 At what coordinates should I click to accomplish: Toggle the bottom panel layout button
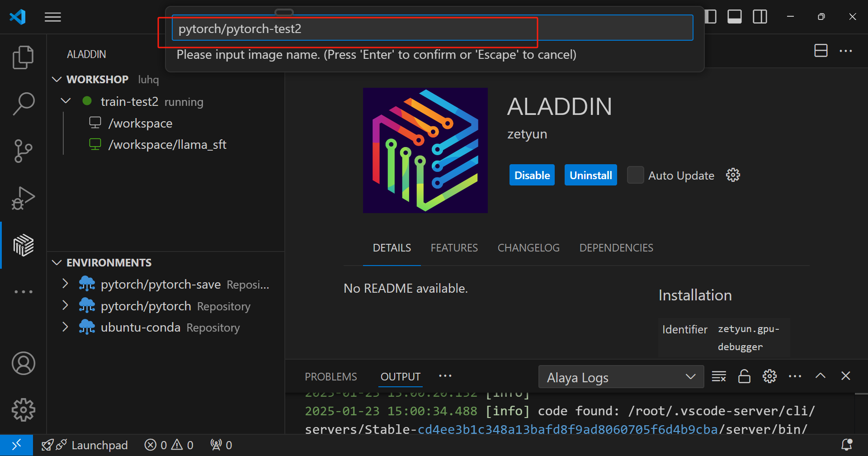[x=734, y=17]
